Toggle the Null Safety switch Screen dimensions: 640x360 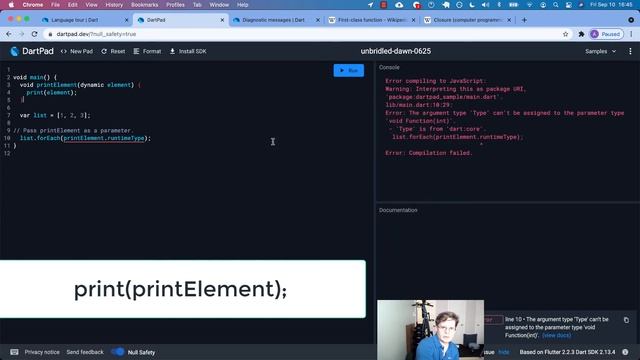pyautogui.click(x=118, y=352)
